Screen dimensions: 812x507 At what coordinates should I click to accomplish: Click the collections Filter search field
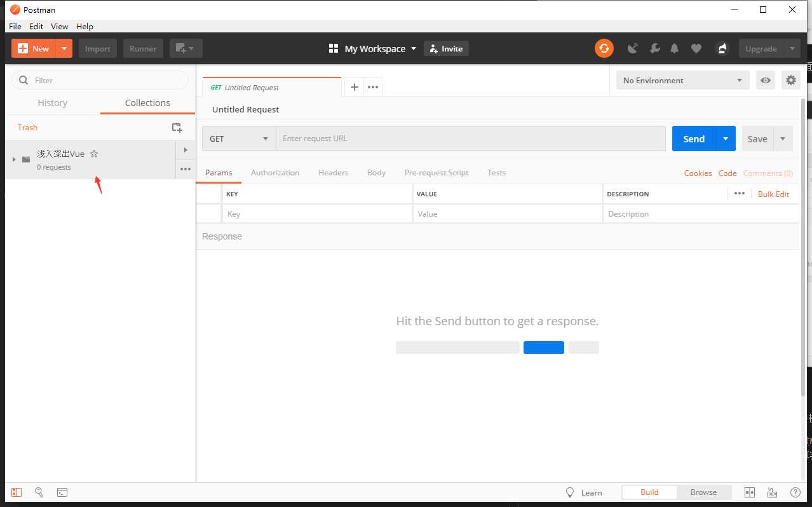(100, 80)
